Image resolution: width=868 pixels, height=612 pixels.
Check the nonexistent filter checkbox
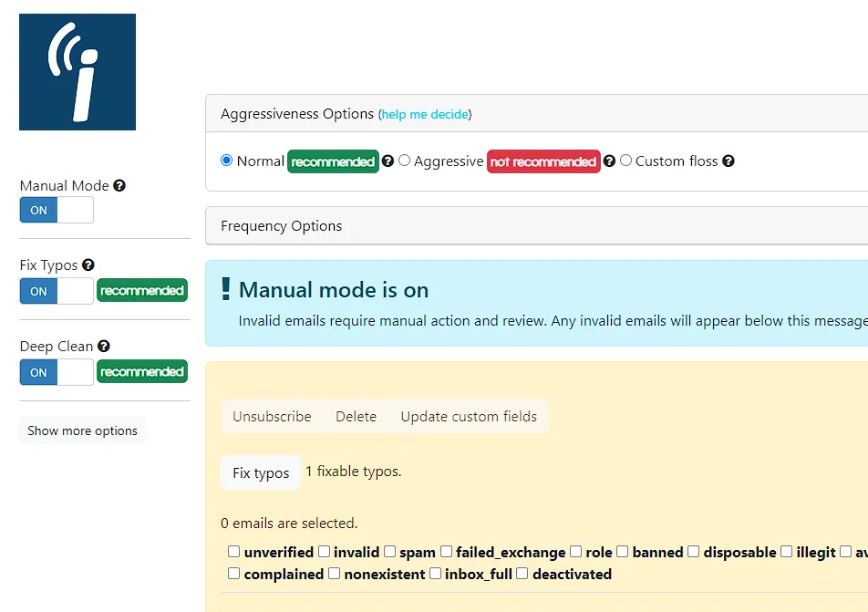[x=335, y=573]
